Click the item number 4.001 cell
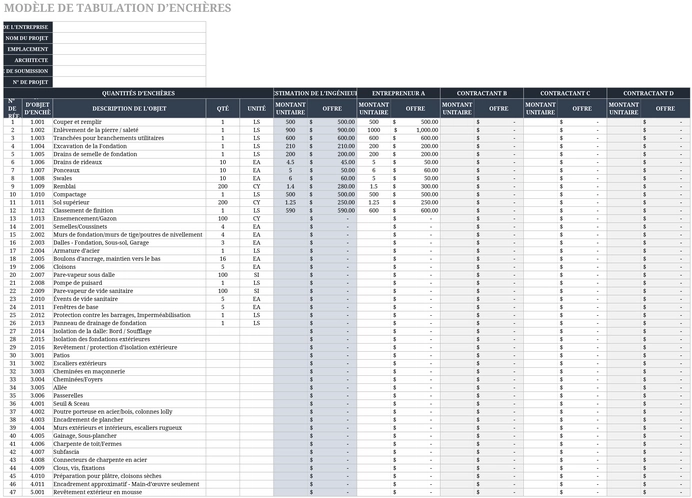692x498 pixels. pyautogui.click(x=37, y=404)
